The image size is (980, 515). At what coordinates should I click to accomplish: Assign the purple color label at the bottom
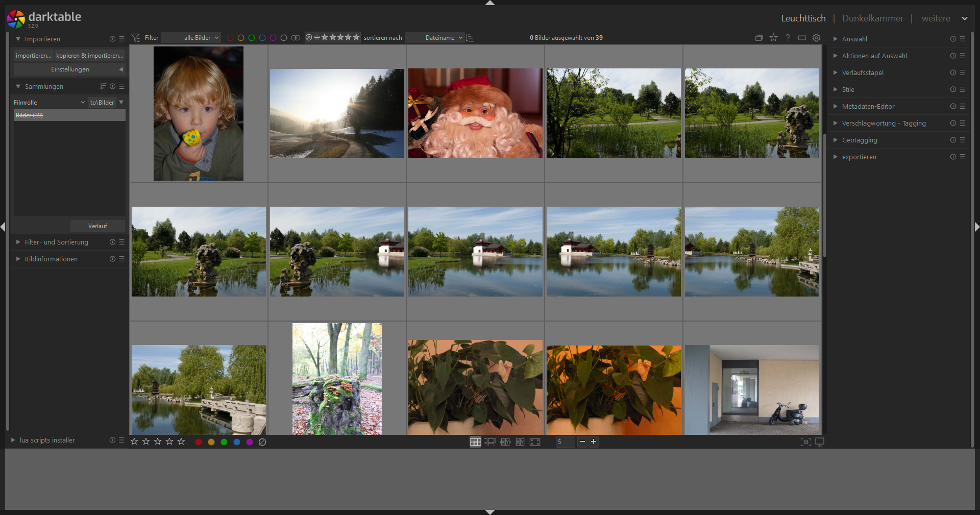[x=250, y=442]
